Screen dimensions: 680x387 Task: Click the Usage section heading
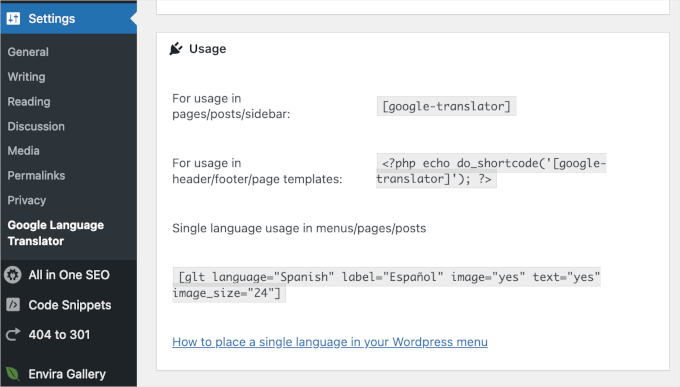pos(207,49)
